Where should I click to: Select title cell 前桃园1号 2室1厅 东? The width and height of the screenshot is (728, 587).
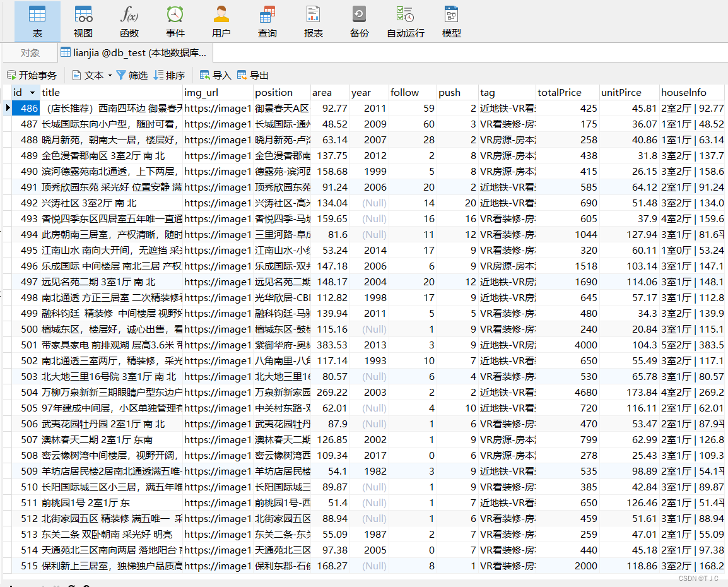pos(111,503)
